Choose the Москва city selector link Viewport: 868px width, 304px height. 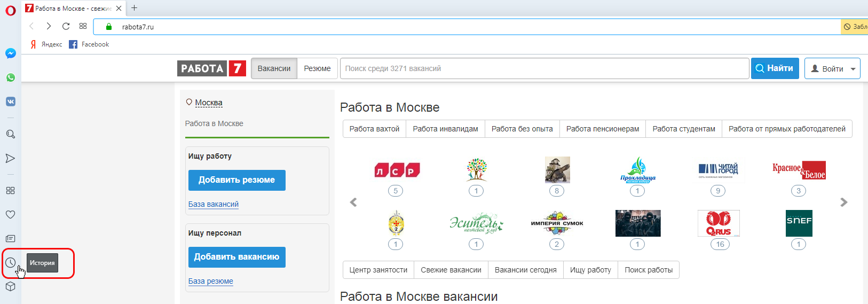(x=208, y=103)
